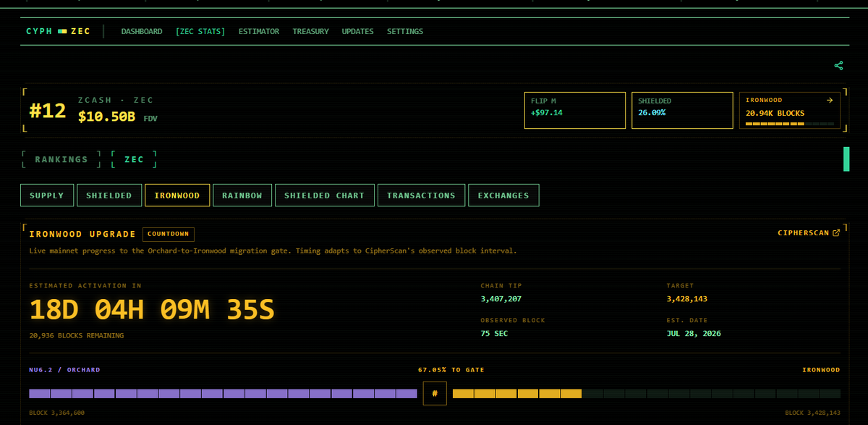The width and height of the screenshot is (868, 425).
Task: Click the Ironwood card mini progress bar
Action: (x=789, y=124)
